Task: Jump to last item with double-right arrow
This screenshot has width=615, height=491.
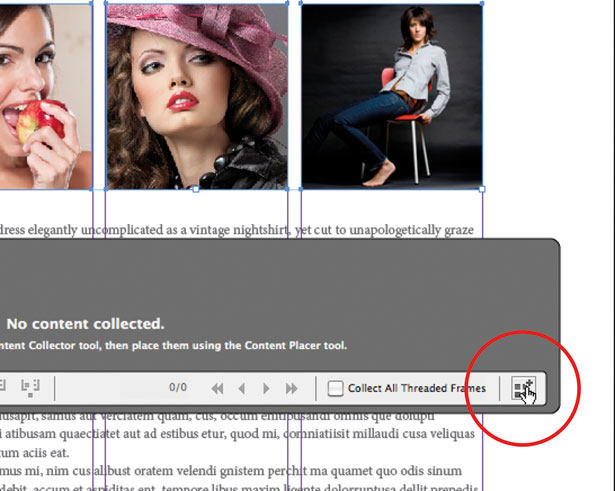Action: point(291,389)
